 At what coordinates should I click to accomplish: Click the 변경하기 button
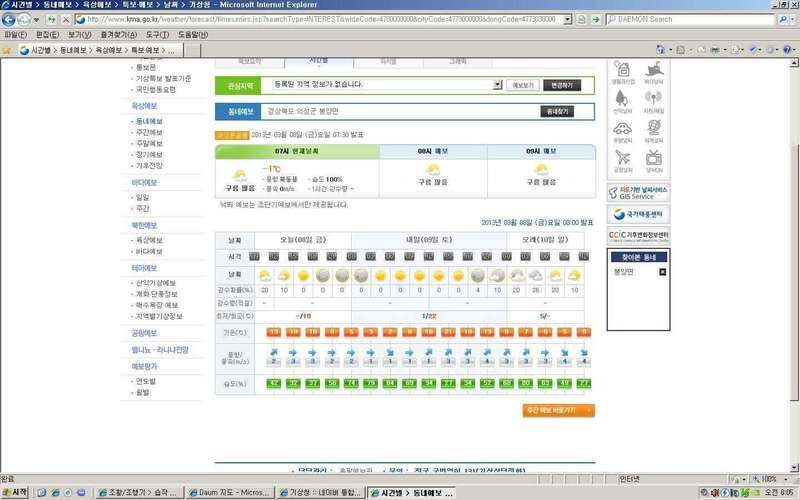coord(562,85)
